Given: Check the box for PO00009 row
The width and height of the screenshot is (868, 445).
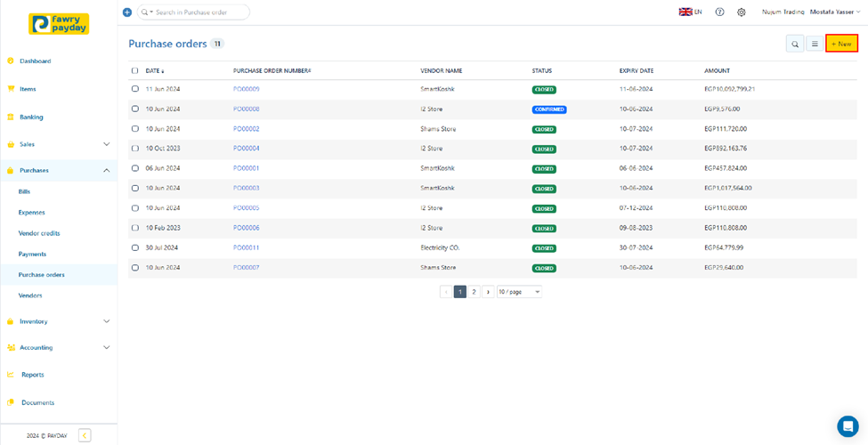Looking at the screenshot, I should click(135, 89).
